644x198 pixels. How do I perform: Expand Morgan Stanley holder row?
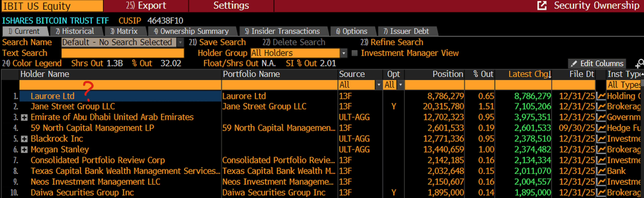click(x=24, y=150)
